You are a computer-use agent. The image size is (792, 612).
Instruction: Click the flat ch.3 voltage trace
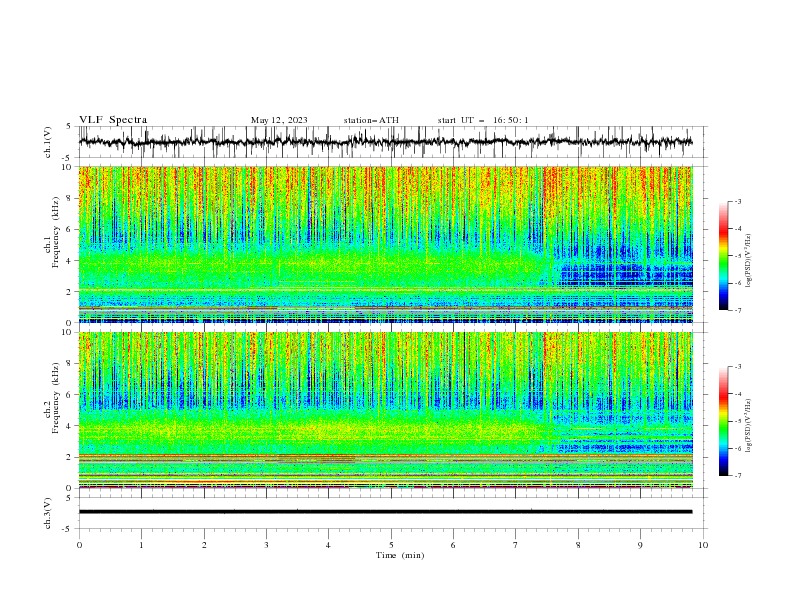(385, 512)
